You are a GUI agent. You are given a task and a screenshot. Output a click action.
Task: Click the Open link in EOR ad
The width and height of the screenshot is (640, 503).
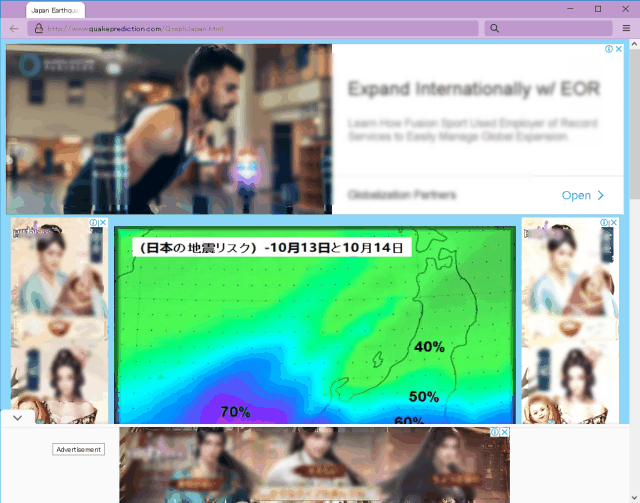582,195
